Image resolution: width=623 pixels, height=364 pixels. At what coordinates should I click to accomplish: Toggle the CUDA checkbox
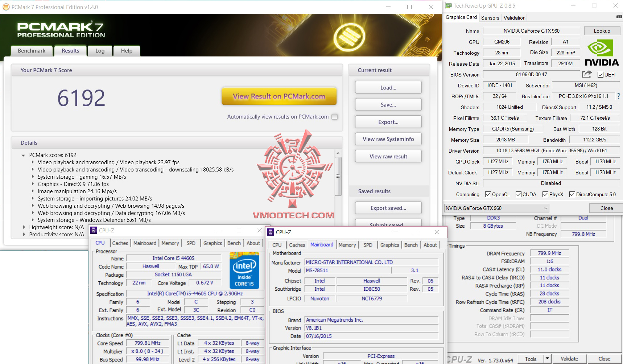coord(519,194)
